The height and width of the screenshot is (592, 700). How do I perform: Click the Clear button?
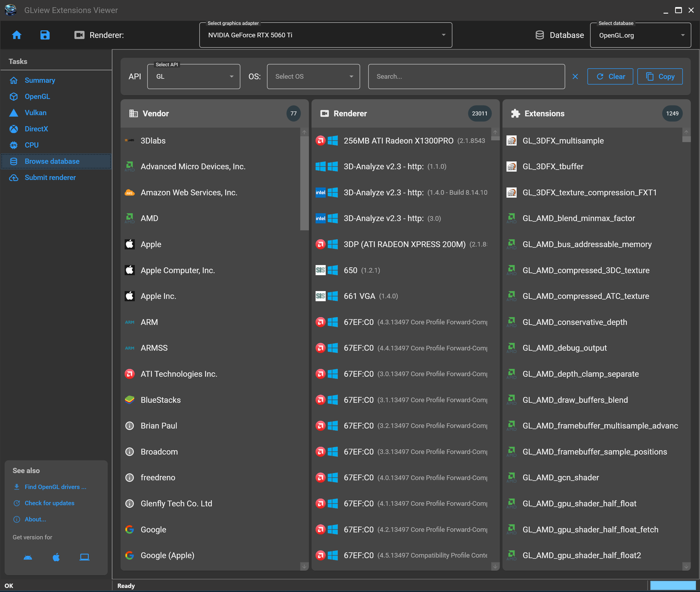(x=610, y=76)
